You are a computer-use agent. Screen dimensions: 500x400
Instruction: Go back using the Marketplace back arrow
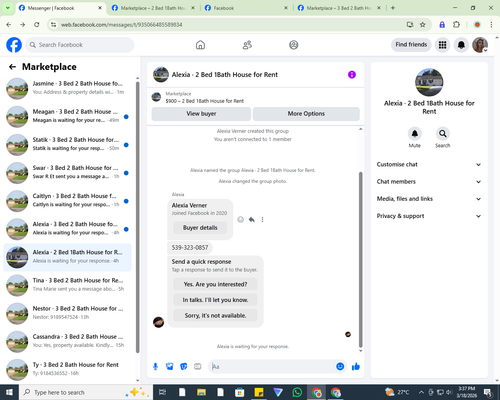(x=12, y=67)
